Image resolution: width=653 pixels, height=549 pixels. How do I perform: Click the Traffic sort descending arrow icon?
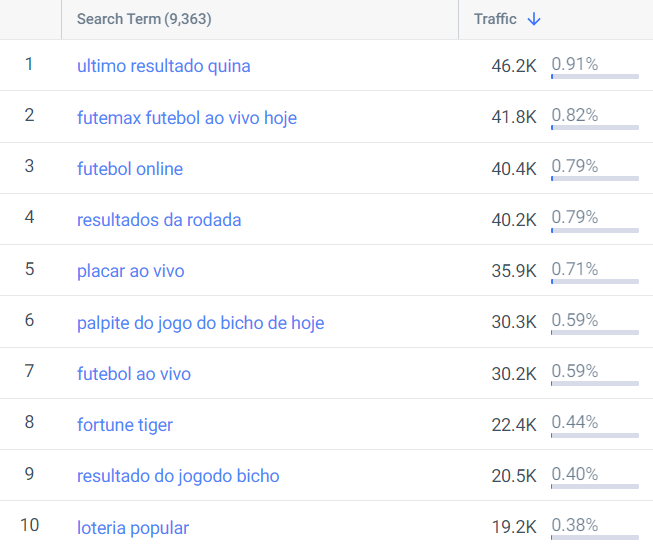[x=533, y=19]
